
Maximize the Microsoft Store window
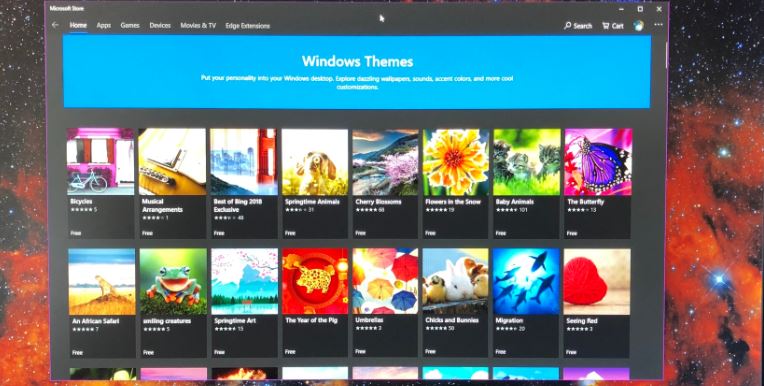coord(640,9)
